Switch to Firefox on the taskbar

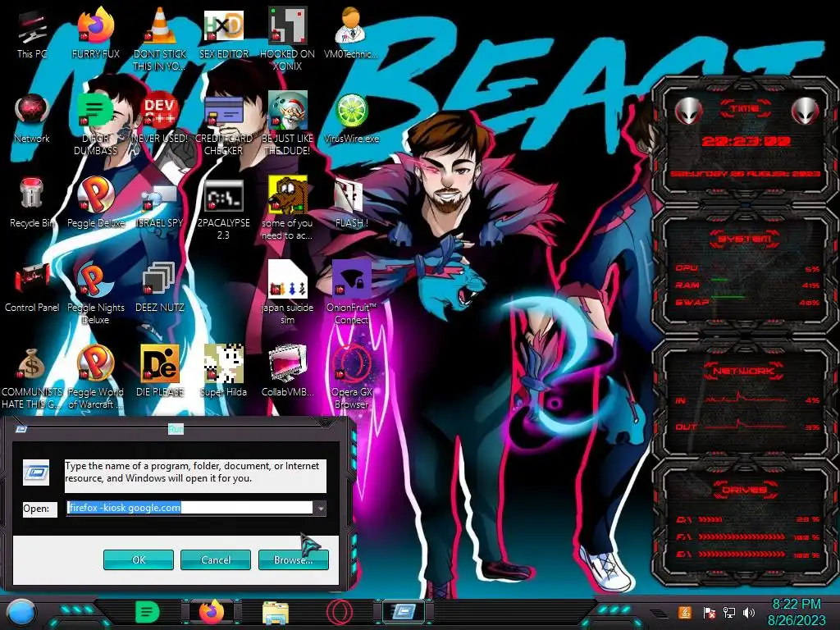pyautogui.click(x=212, y=612)
